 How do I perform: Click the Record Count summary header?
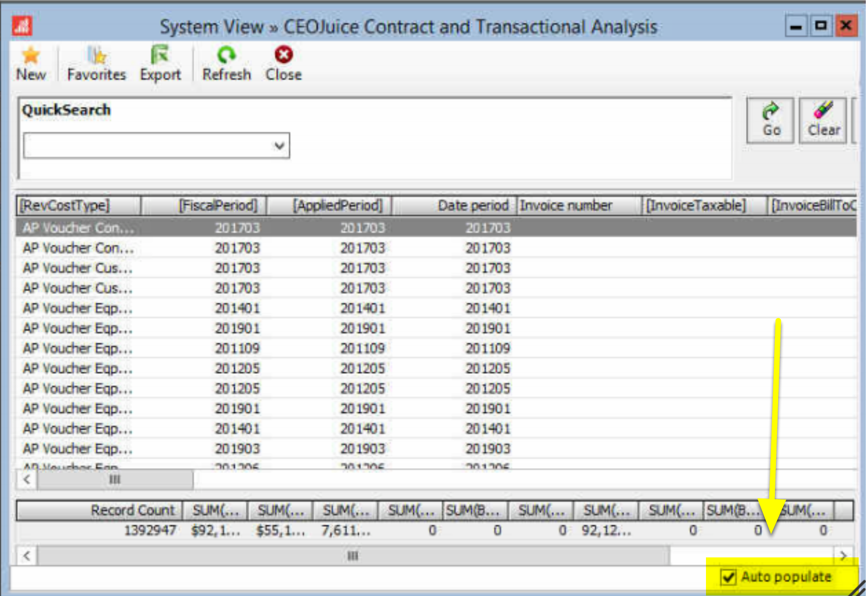(100, 511)
